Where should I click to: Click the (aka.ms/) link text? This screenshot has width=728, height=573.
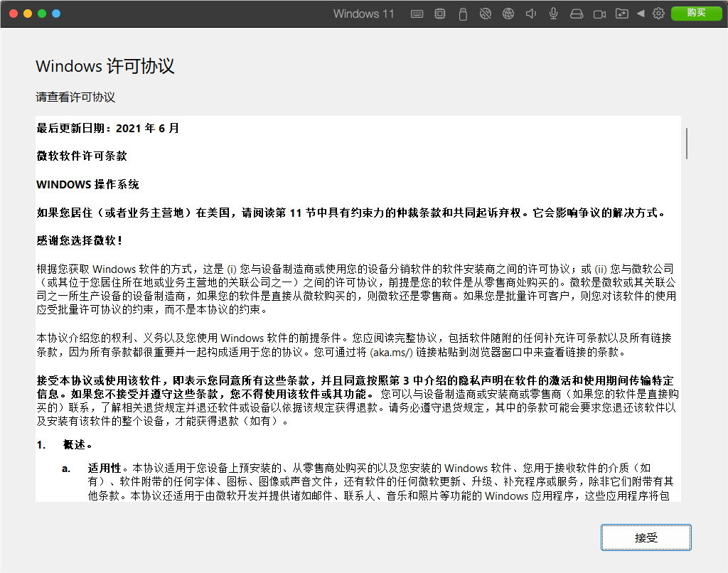pyautogui.click(x=390, y=353)
